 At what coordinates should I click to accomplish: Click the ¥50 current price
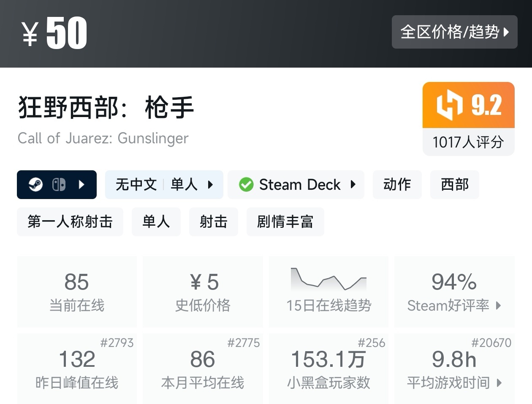coord(54,33)
